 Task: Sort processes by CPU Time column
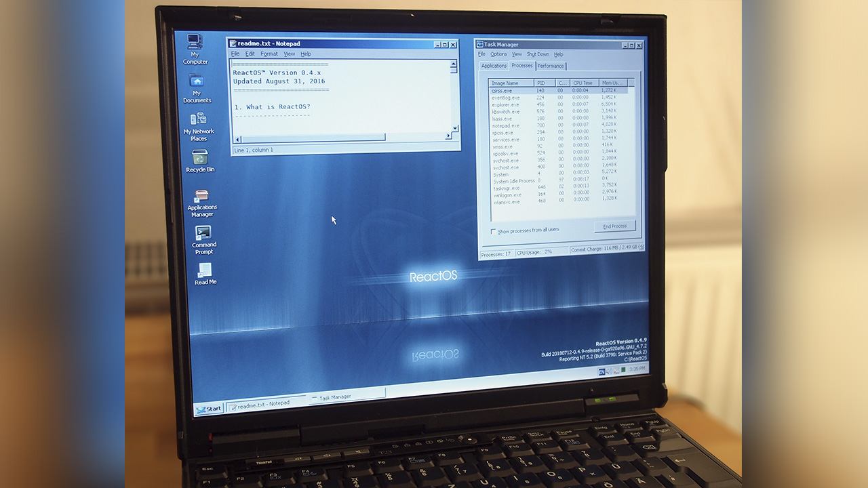(x=584, y=83)
